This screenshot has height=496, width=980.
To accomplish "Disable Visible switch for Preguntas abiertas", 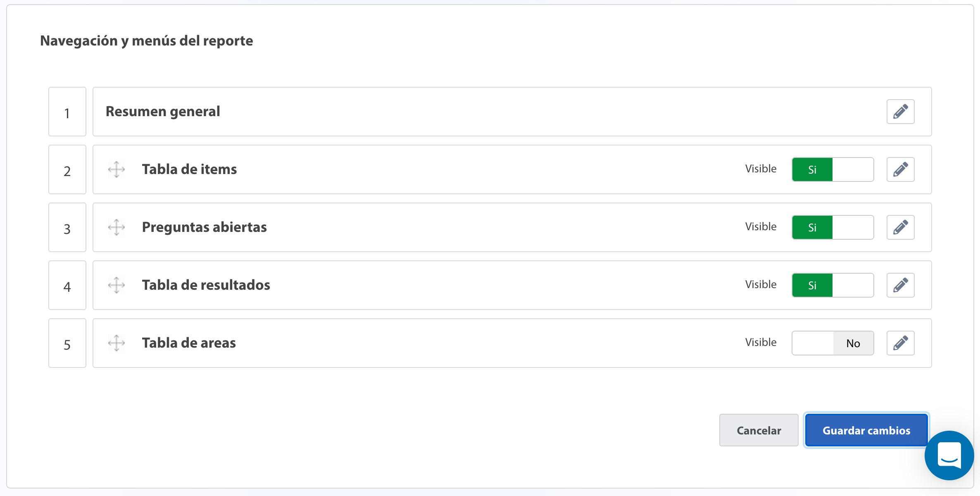I will pyautogui.click(x=833, y=227).
